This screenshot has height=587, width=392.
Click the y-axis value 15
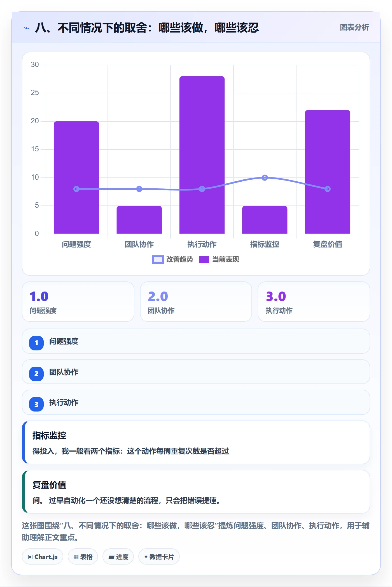tap(35, 149)
